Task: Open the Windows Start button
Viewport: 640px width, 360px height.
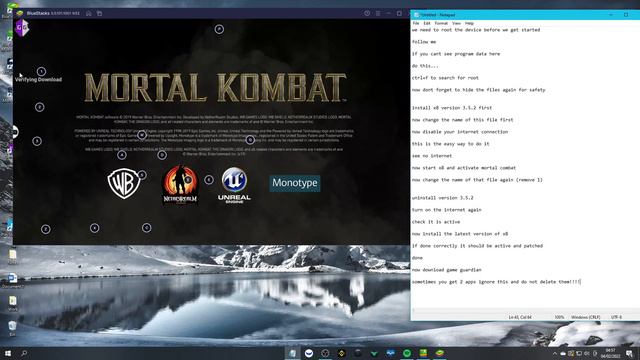Action: coord(7,353)
